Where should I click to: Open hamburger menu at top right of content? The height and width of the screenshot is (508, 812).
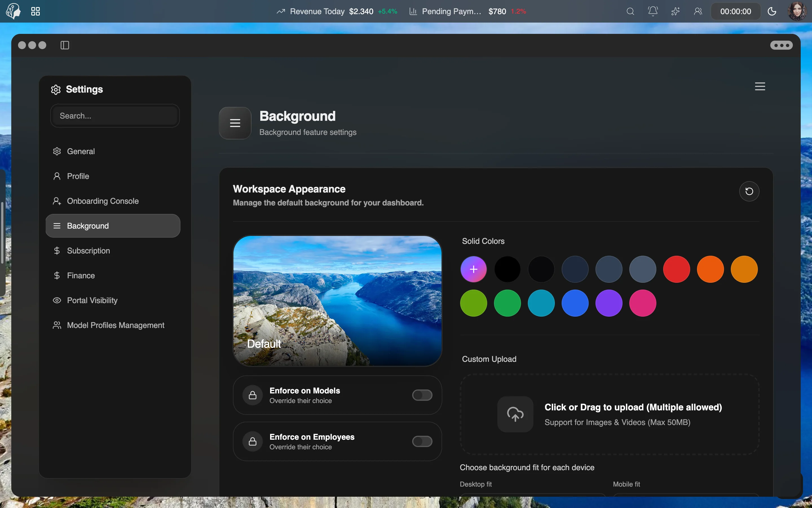pyautogui.click(x=760, y=86)
